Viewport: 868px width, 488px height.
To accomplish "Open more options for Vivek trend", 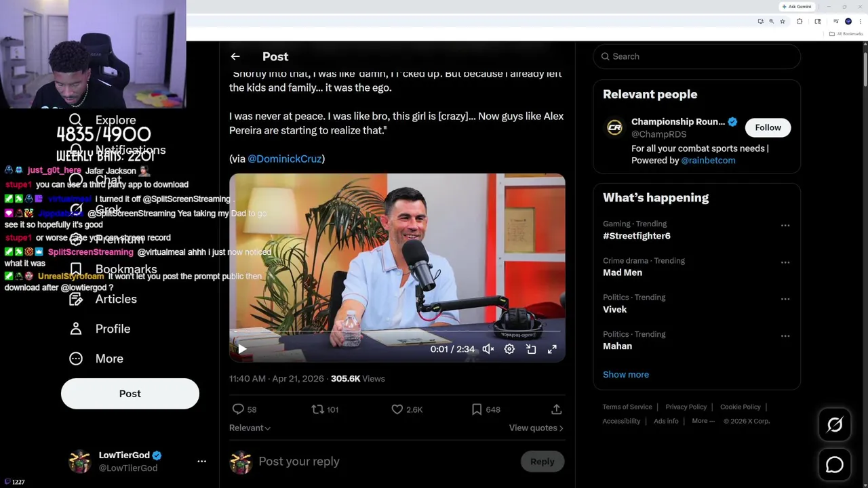I will 785,299.
